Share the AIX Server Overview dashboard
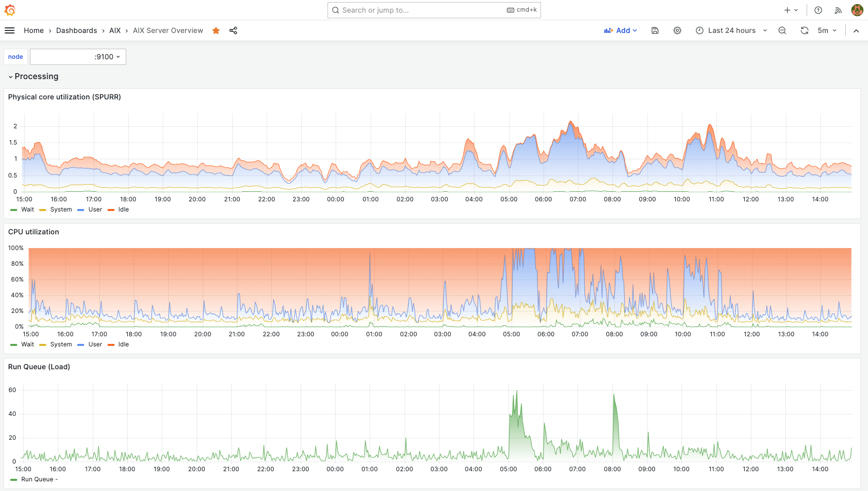This screenshot has height=491, width=868. coord(233,30)
